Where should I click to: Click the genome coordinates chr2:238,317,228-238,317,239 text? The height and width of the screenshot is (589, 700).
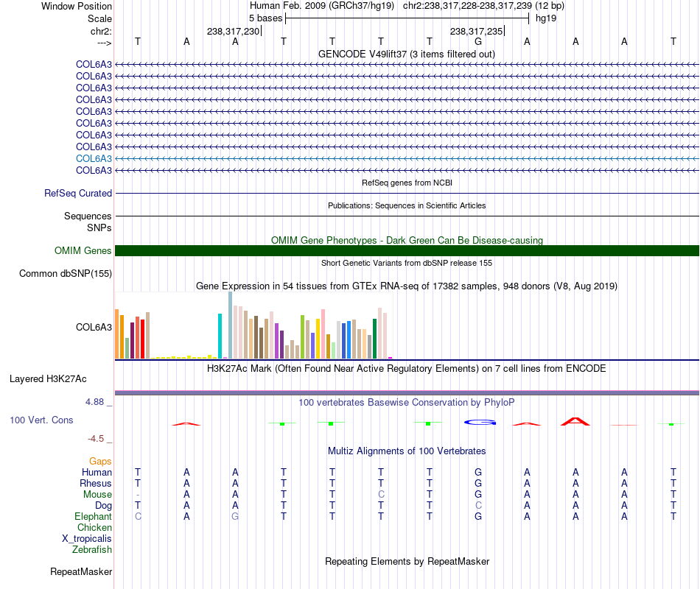[467, 6]
